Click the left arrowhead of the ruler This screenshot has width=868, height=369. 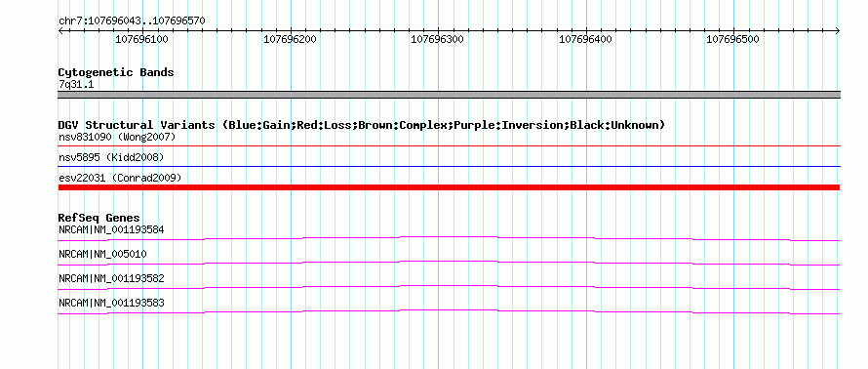click(60, 30)
